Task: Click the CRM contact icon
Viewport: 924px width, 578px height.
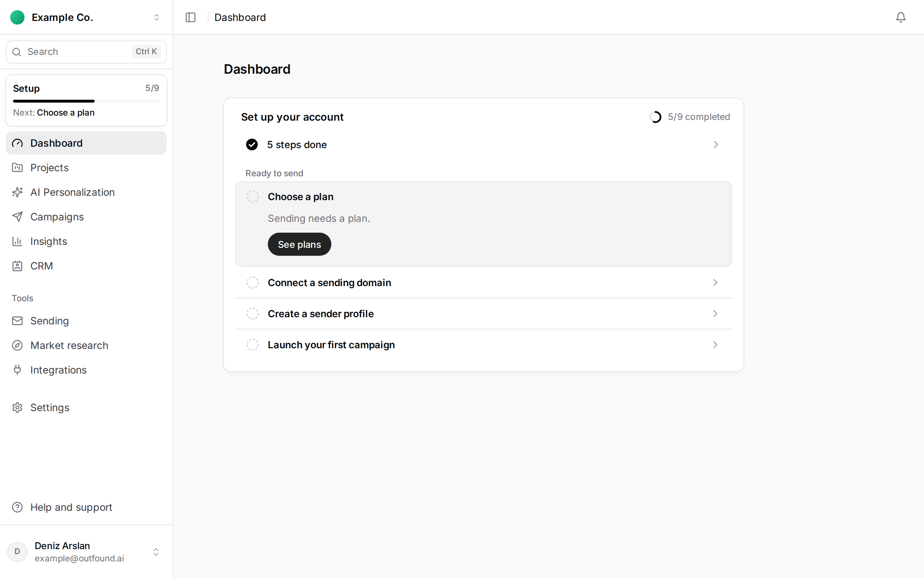Action: click(17, 266)
